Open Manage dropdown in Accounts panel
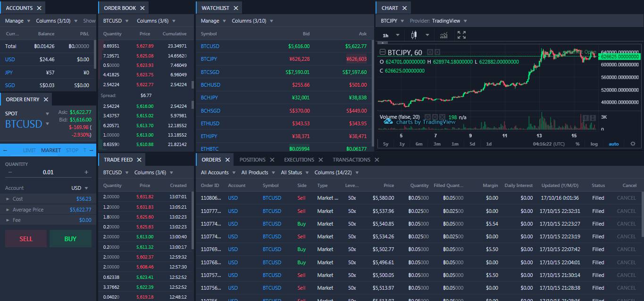Viewport: 644px width, 301px height. click(17, 21)
